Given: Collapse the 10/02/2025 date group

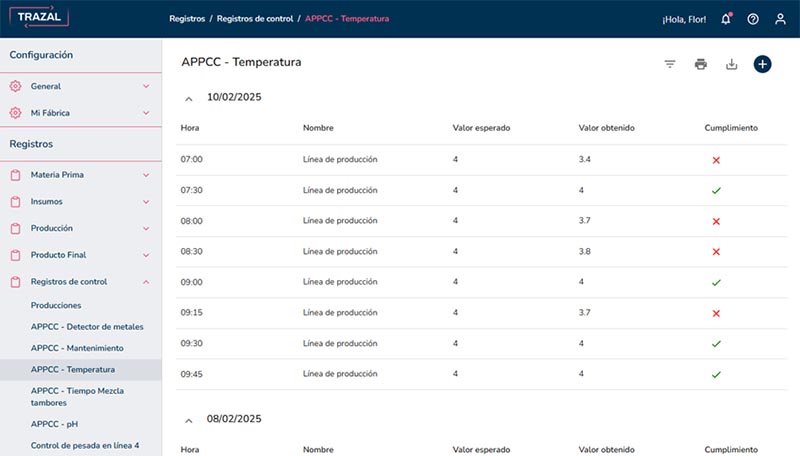Looking at the screenshot, I should pyautogui.click(x=189, y=98).
